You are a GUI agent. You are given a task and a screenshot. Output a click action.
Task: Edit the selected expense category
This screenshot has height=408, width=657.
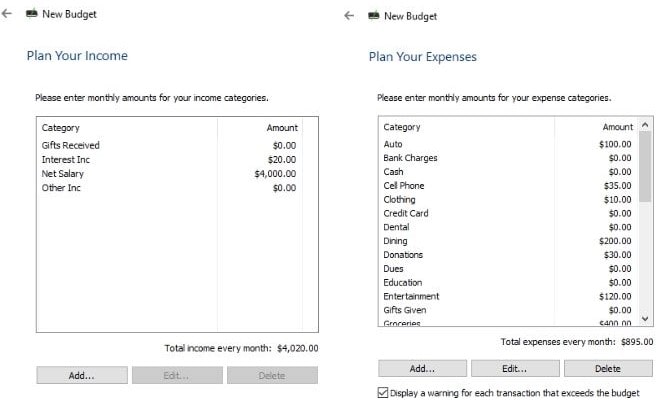(x=515, y=369)
